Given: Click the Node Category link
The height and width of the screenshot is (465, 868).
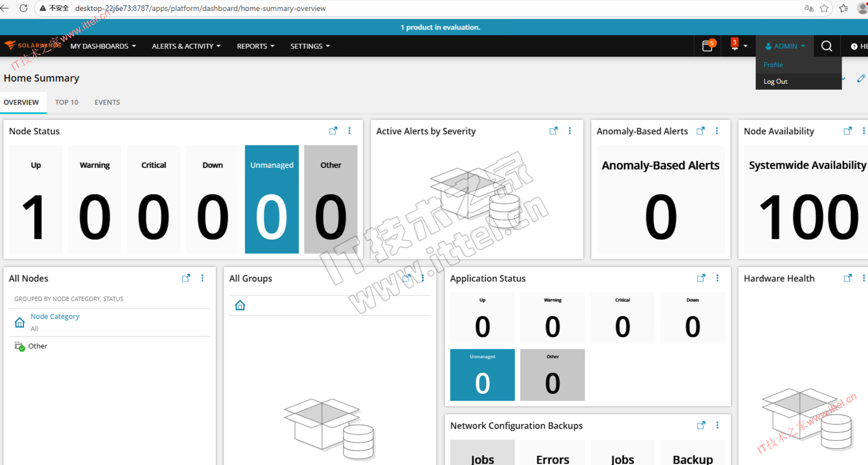Looking at the screenshot, I should pyautogui.click(x=55, y=316).
